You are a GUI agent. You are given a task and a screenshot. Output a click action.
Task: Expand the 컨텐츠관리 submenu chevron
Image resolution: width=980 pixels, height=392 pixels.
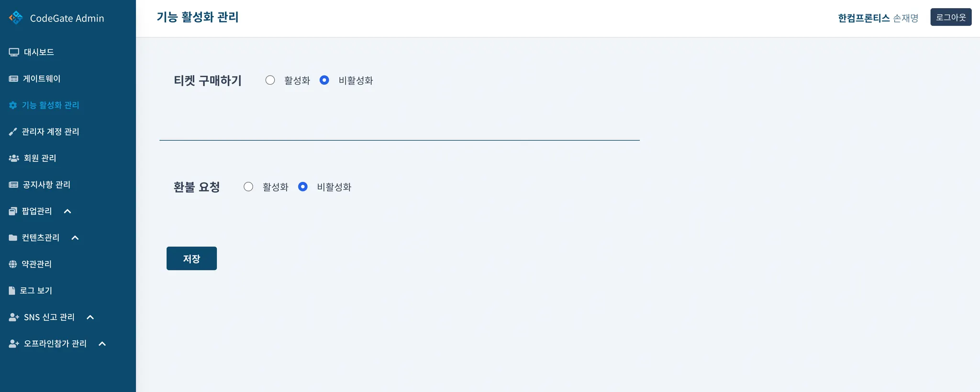pyautogui.click(x=75, y=238)
